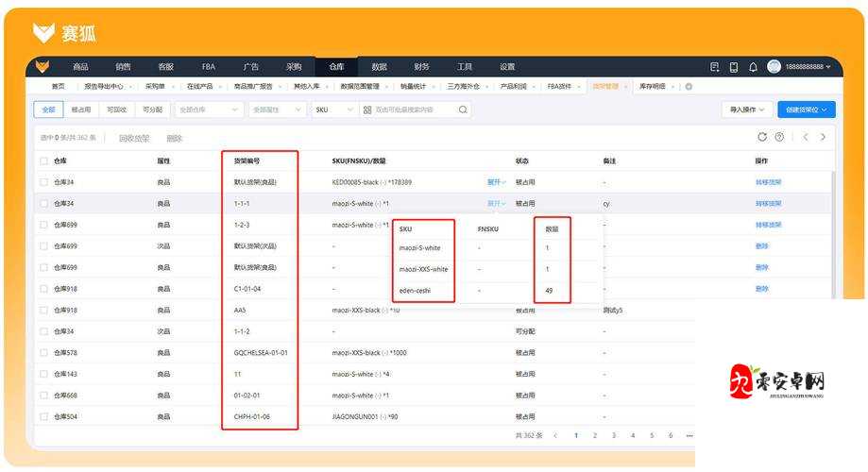
Task: Click the pagination previous arrow at the bottom
Action: [555, 435]
